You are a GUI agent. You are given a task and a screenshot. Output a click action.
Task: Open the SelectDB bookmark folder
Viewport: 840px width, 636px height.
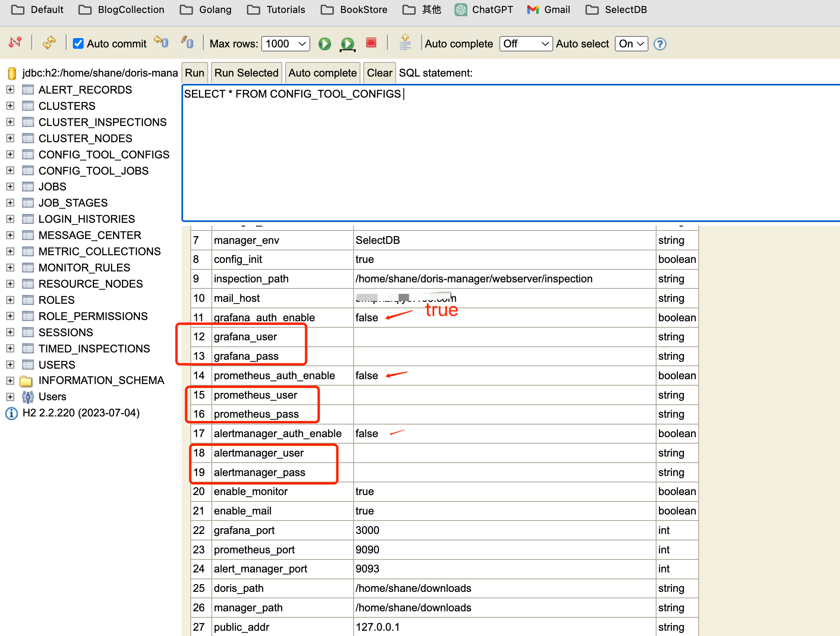(616, 9)
